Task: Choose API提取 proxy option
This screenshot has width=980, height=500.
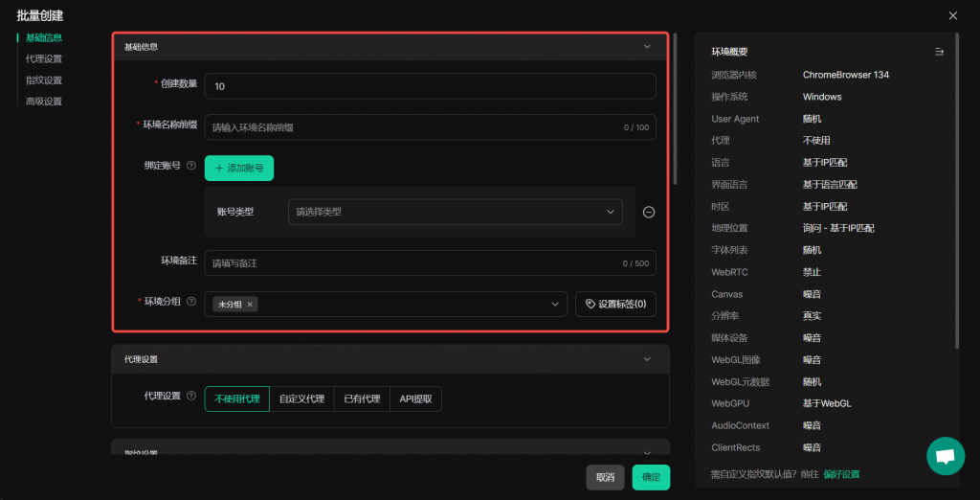Action: (x=415, y=399)
